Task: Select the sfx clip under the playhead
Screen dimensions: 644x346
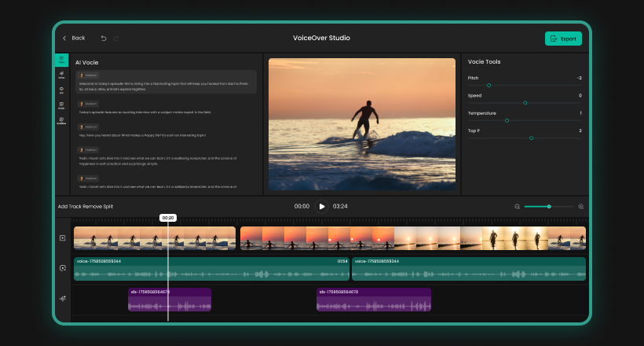Action: (x=170, y=300)
